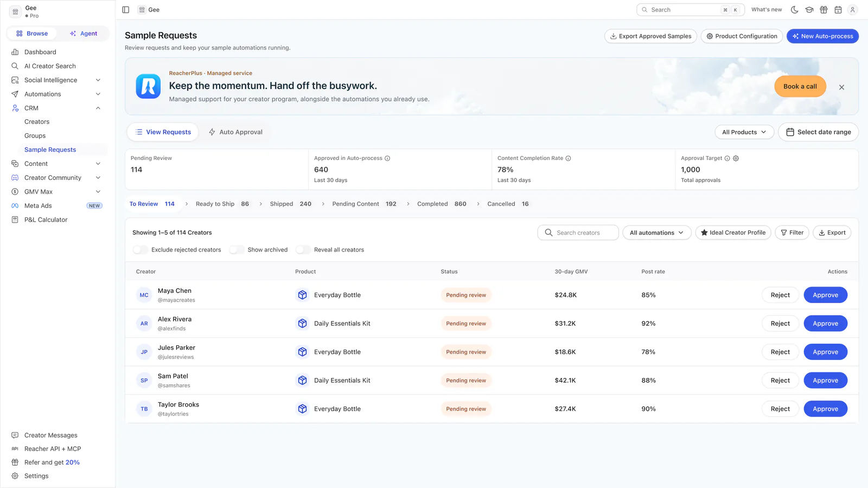This screenshot has height=488, width=868.
Task: Select the Pending Content stage
Action: (364, 204)
